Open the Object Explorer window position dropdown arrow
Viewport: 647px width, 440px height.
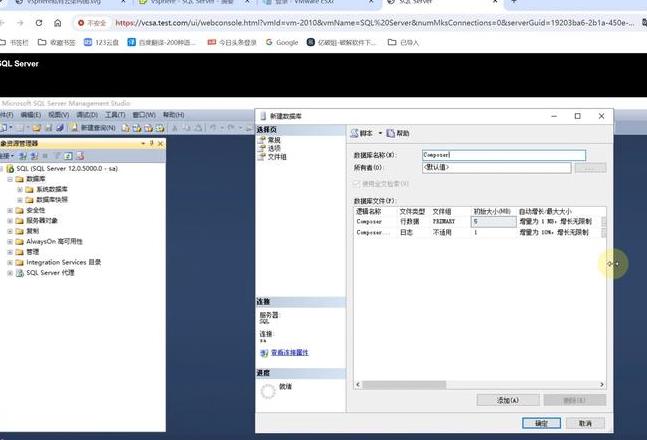tap(143, 143)
